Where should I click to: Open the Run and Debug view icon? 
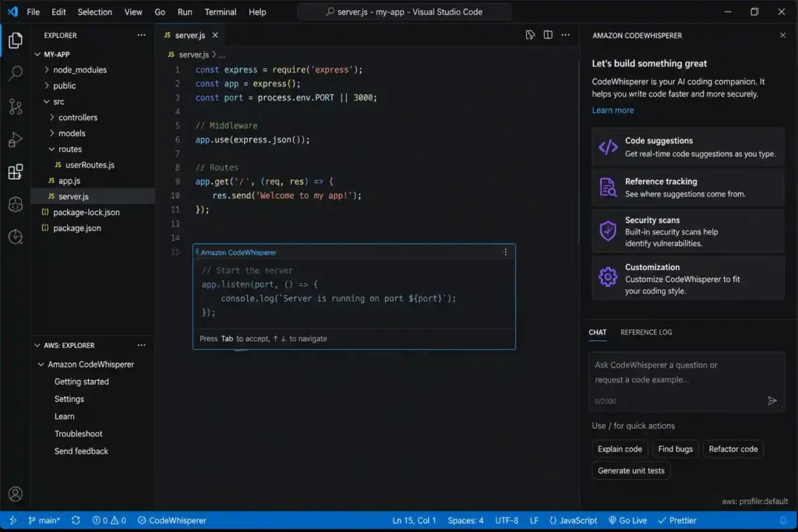click(x=16, y=139)
